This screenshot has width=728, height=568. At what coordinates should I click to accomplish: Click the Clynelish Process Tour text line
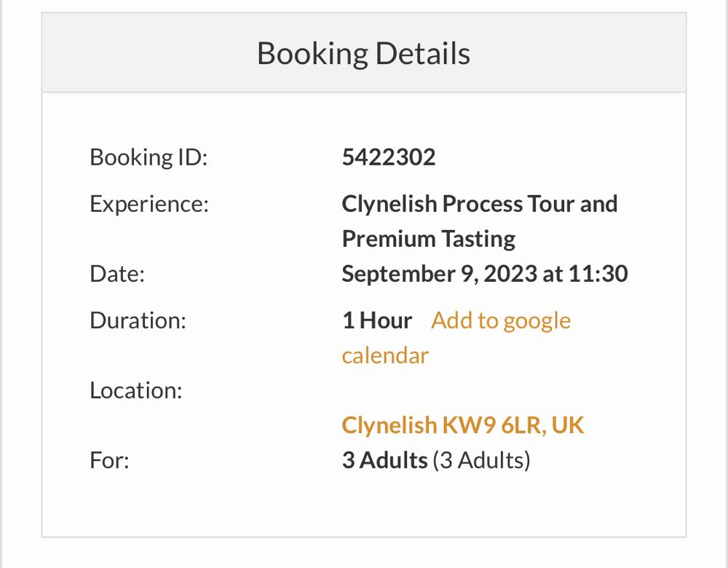[479, 204]
